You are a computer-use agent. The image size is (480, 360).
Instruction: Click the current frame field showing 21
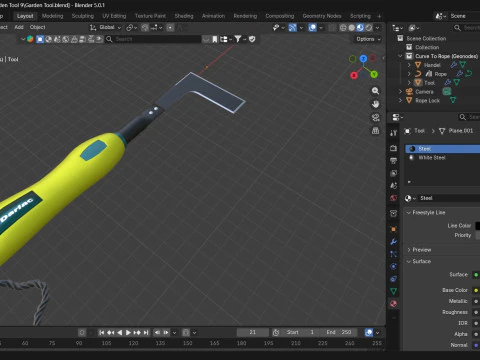pos(252,332)
